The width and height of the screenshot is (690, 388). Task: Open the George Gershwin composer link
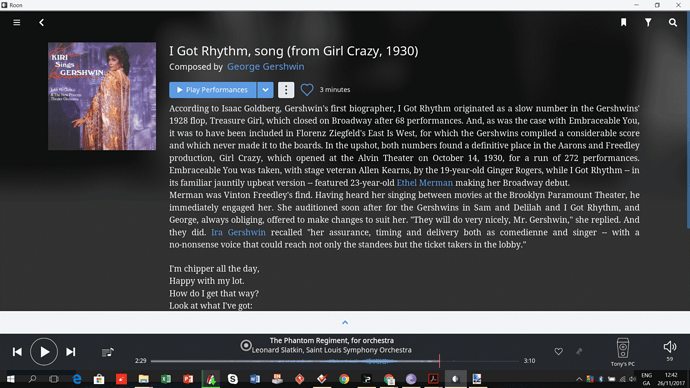pos(266,66)
